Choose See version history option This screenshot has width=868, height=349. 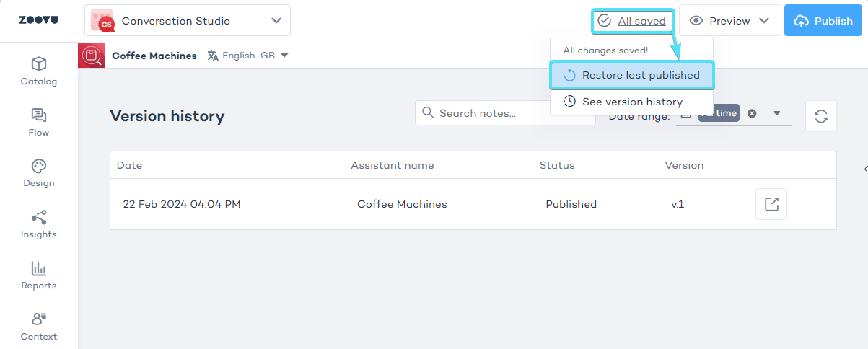[x=631, y=102]
